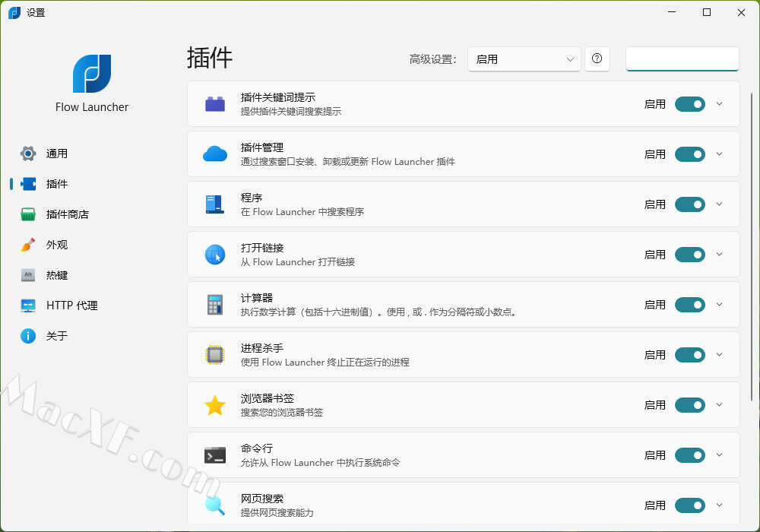The image size is (760, 532).
Task: Click the web search magnifier icon
Action: [x=215, y=505]
